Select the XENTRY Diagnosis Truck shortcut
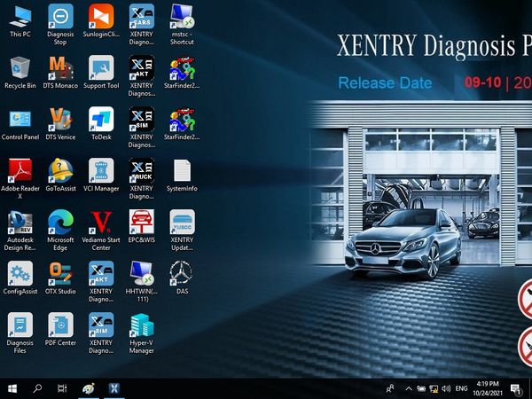 tap(141, 170)
